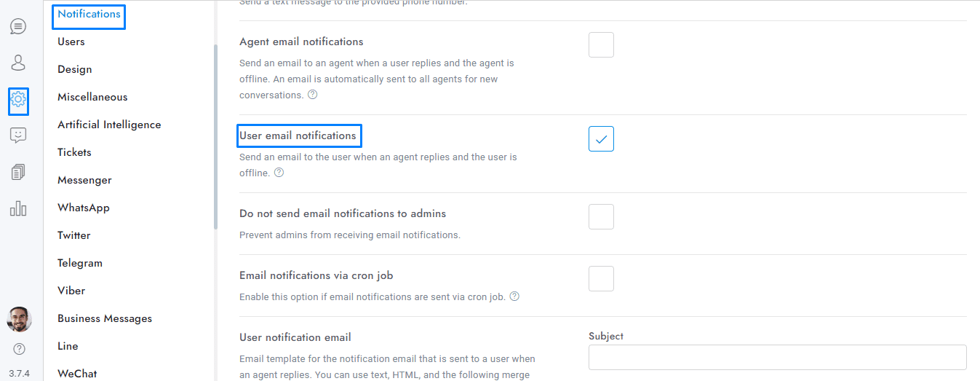Open the chatbot smiley message icon
980x381 pixels.
tap(18, 135)
